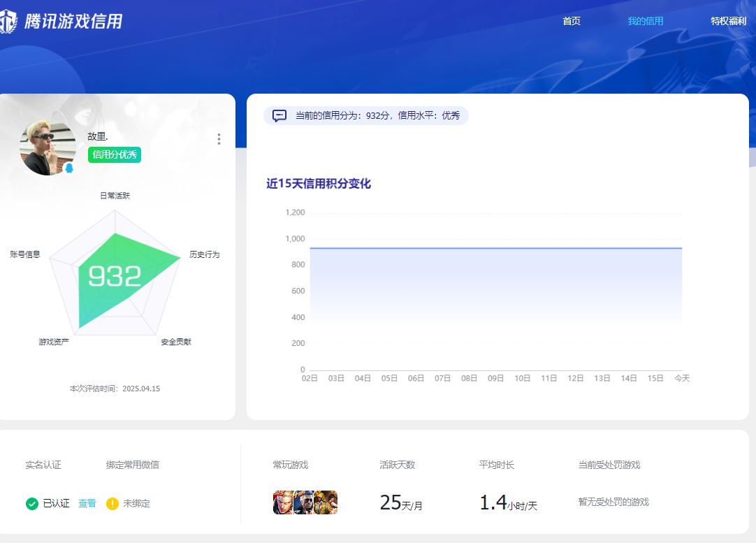Click the 查看 link next to 已认证
Viewport: 756px width, 543px height.
[x=87, y=503]
